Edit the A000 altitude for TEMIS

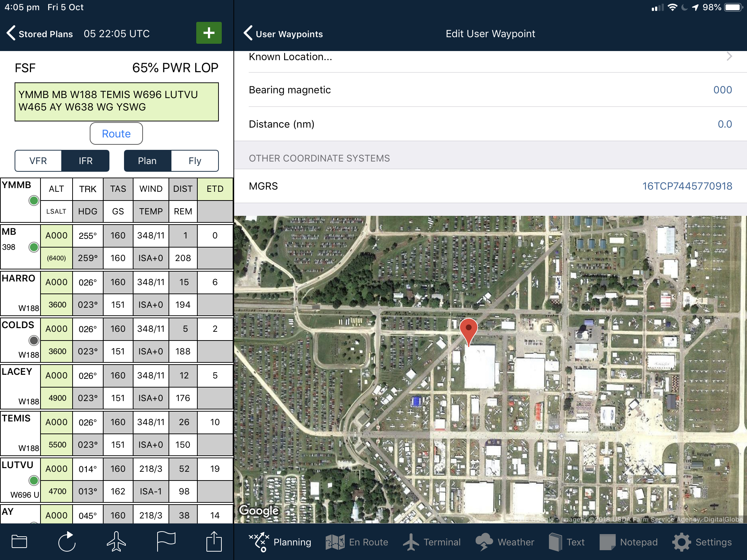click(x=57, y=422)
